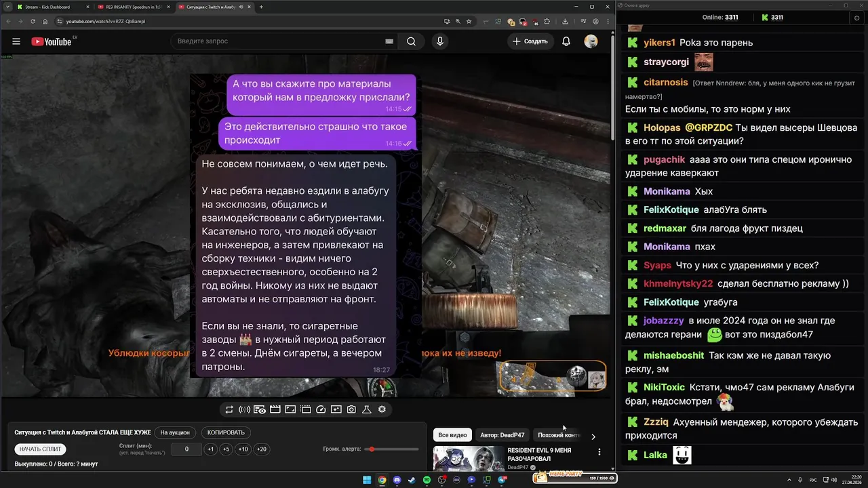This screenshot has width=868, height=488.
Task: Click the На аукцион button
Action: (175, 432)
